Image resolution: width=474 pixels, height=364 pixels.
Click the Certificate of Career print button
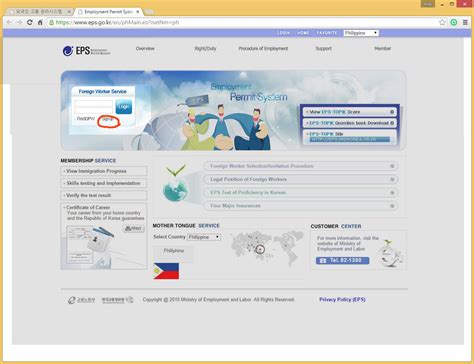pyautogui.click(x=134, y=228)
